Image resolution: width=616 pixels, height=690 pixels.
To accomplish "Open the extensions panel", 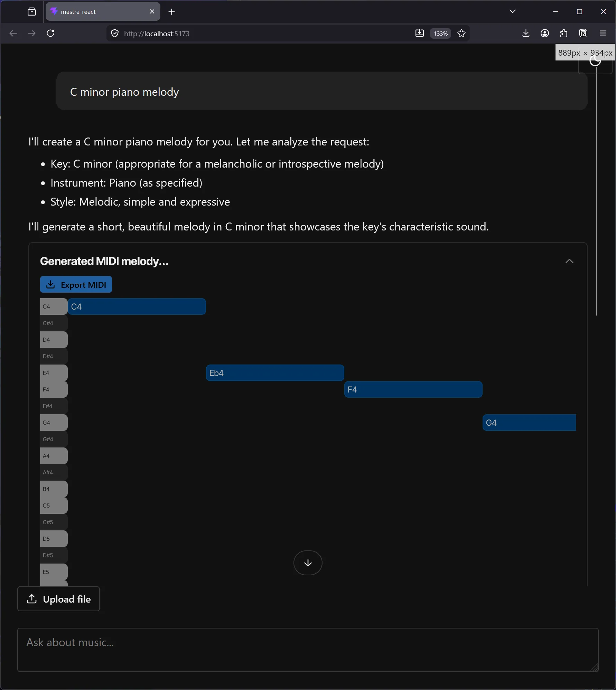I will click(563, 33).
